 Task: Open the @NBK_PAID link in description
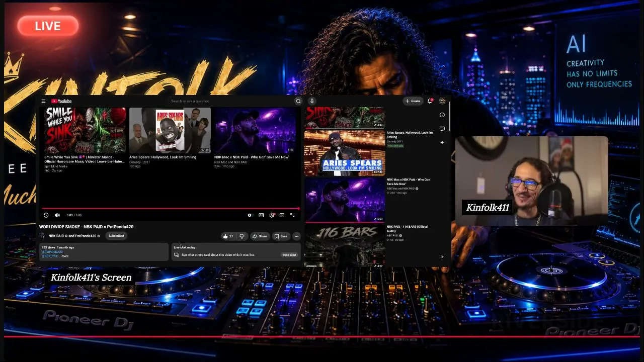50,256
